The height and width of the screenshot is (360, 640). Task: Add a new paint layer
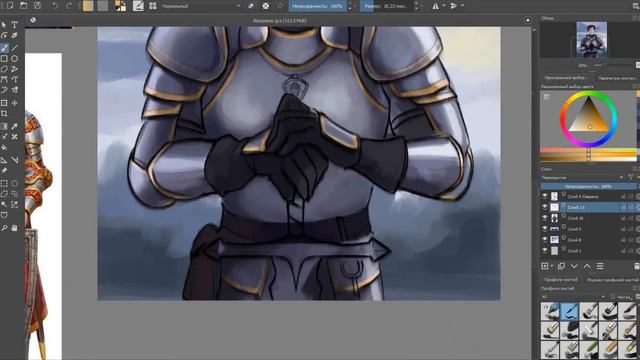pos(544,266)
